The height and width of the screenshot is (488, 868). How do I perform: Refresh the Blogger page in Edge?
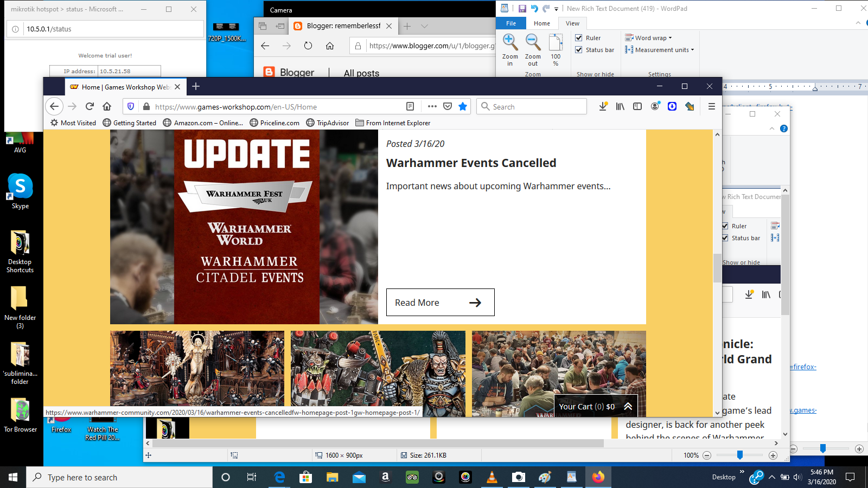point(308,46)
